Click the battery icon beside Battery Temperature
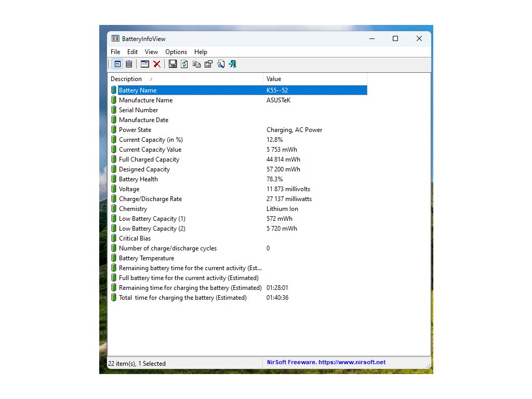 point(114,258)
